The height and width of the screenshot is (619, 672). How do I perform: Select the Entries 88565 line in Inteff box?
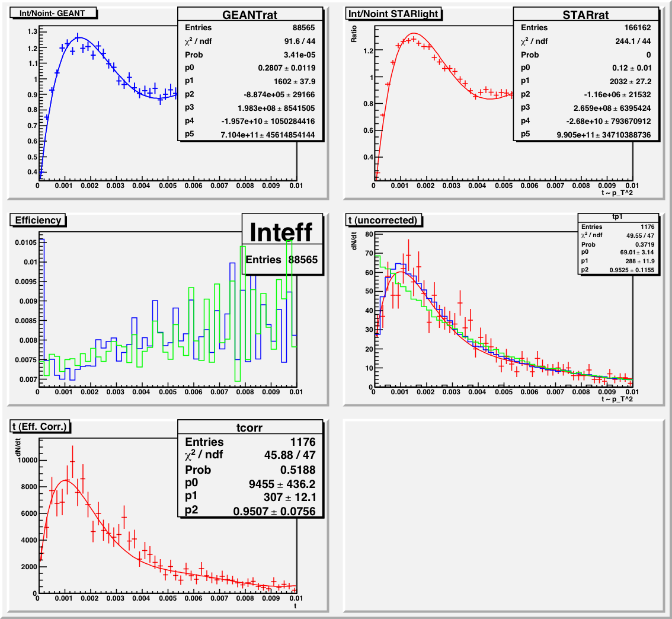point(282,260)
